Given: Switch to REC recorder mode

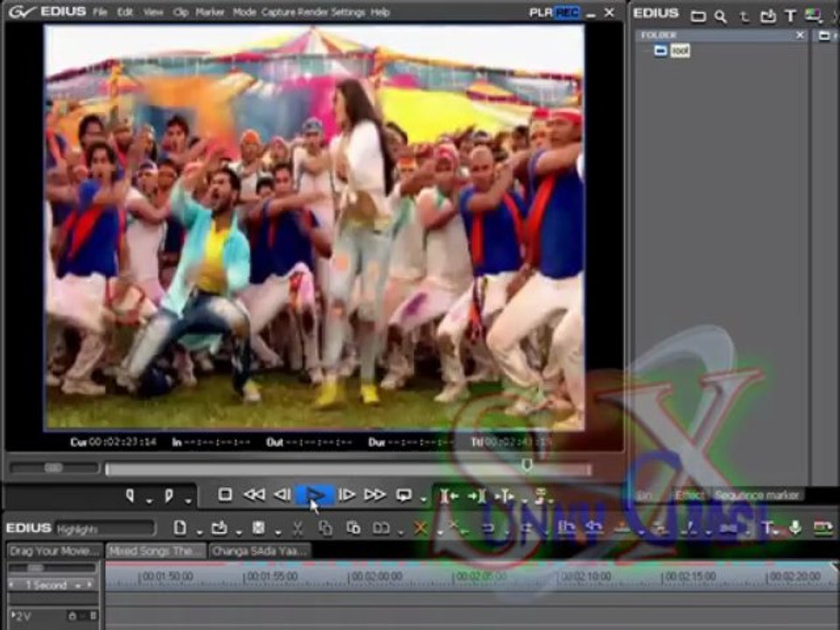Looking at the screenshot, I should coord(567,12).
